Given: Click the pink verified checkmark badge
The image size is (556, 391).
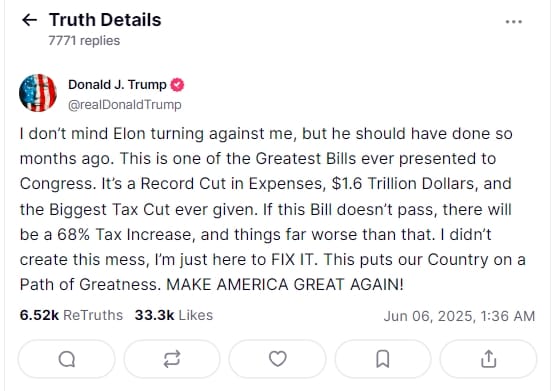Looking at the screenshot, I should tap(177, 85).
